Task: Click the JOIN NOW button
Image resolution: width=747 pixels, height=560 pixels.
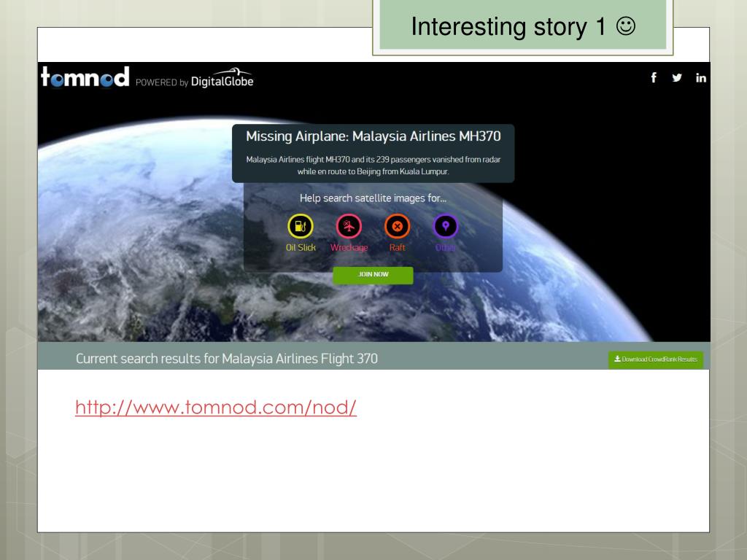Action: 373,275
